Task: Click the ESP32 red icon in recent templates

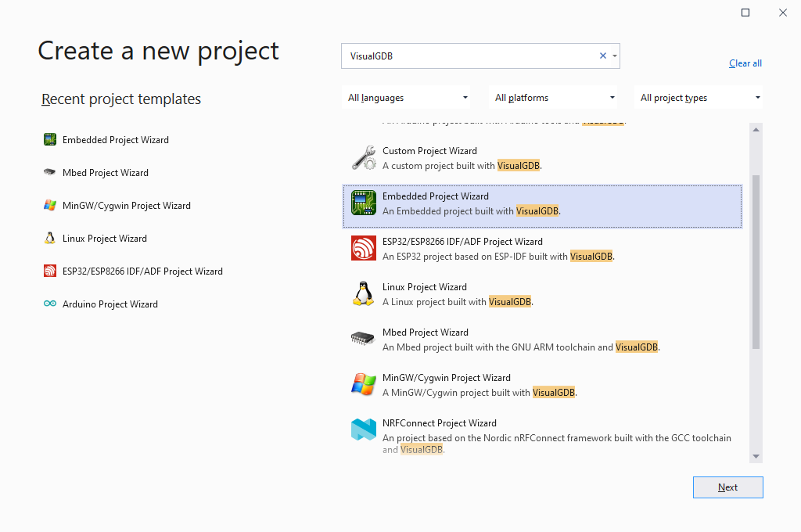Action: (x=49, y=271)
